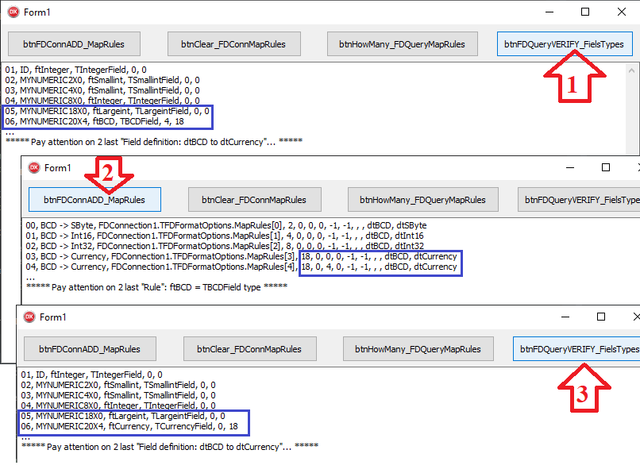
Task: Click btnClear_FDConnMapRules in the back Form1 window
Action: (233, 44)
